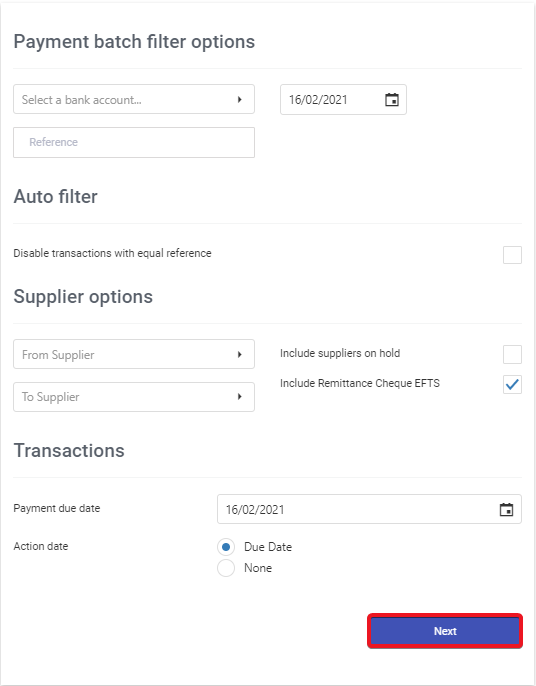This screenshot has width=536, height=686.
Task: Select the Due Date action date radio
Action: [226, 547]
